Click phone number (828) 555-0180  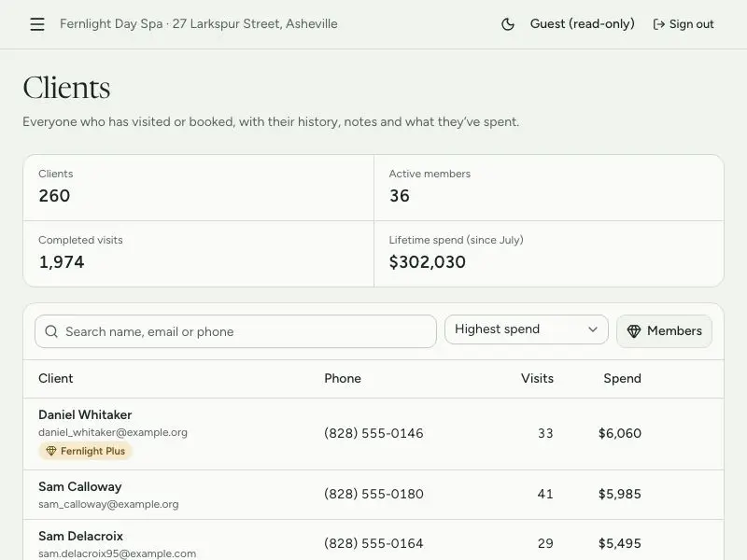pyautogui.click(x=373, y=495)
